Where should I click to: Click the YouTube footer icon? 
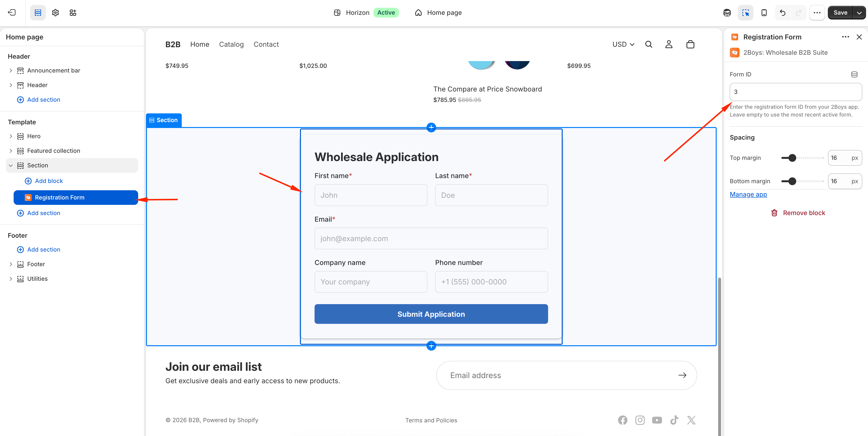(x=657, y=420)
